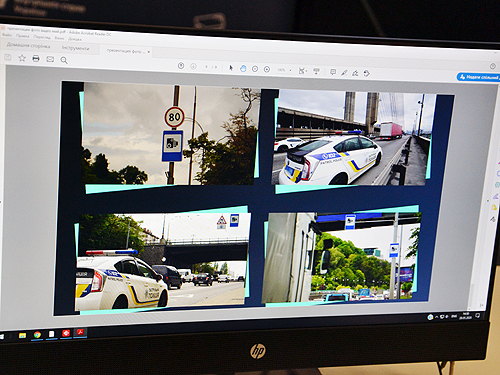Screen dimensions: 500x375
Task: Send file by email envelope icon
Action: (50, 59)
